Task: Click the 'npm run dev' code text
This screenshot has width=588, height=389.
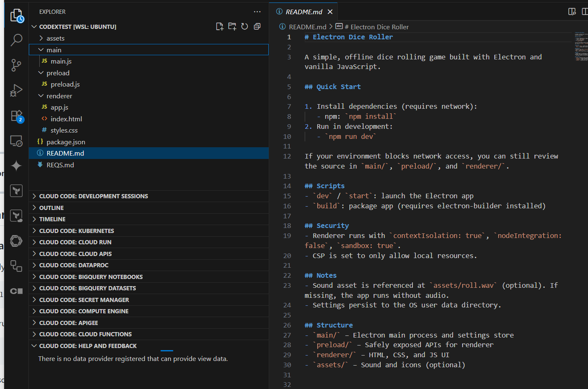Action: (351, 136)
